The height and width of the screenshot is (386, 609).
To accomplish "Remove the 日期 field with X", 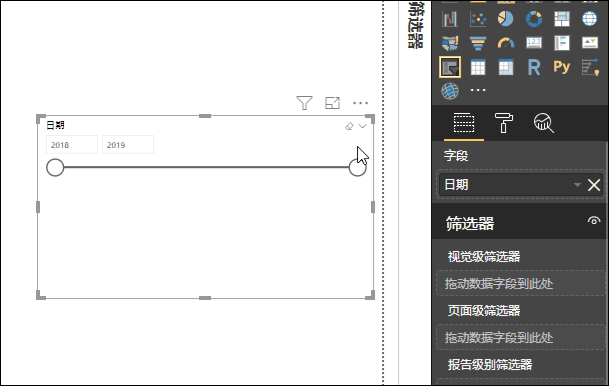I will [594, 185].
